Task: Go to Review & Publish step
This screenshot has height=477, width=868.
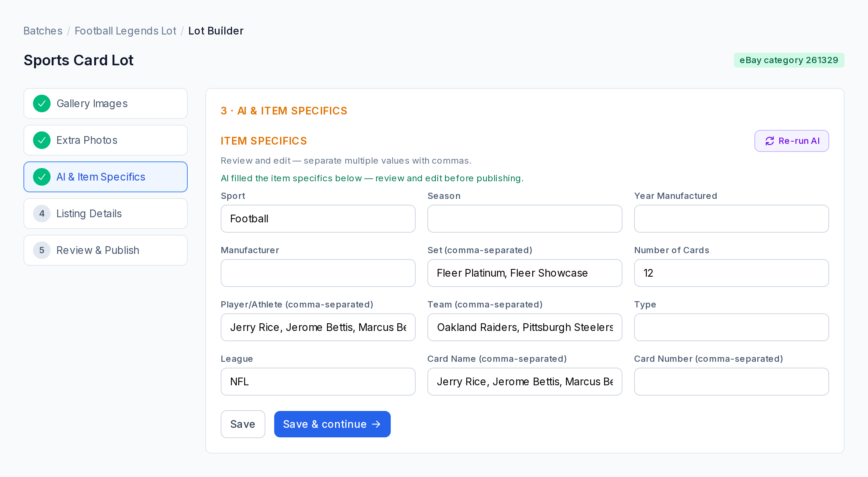Action: (106, 250)
